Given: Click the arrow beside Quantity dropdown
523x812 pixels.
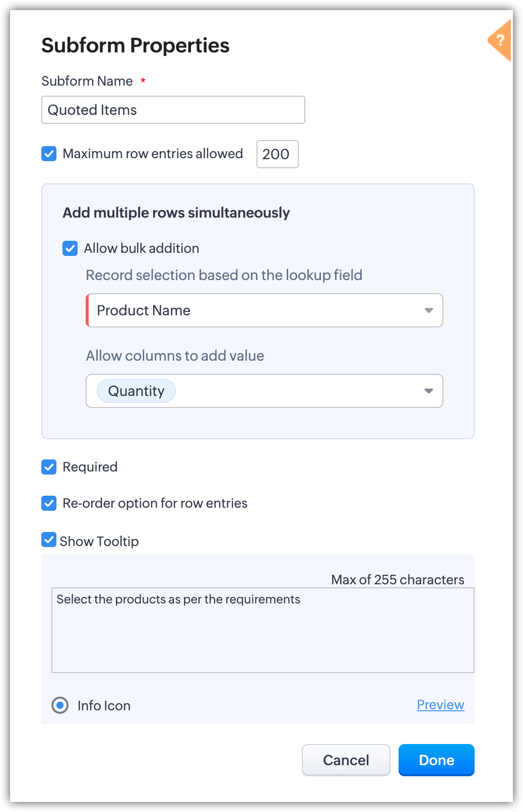Looking at the screenshot, I should click(429, 391).
